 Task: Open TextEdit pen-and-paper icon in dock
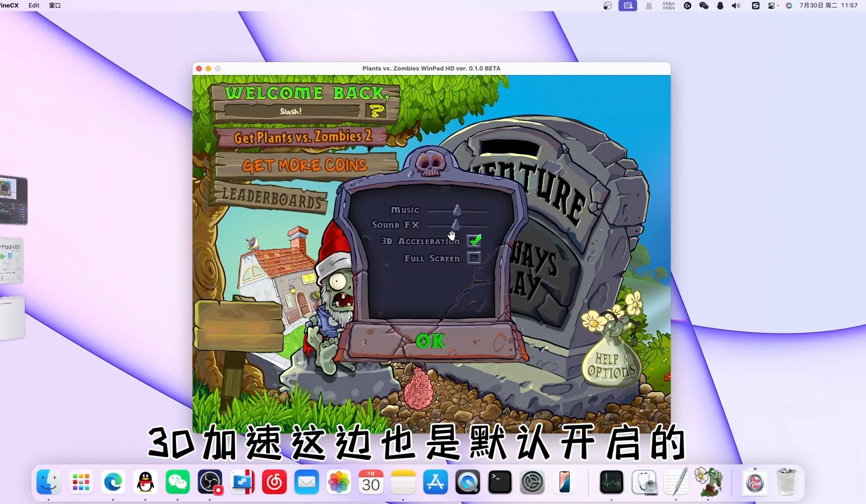[676, 482]
